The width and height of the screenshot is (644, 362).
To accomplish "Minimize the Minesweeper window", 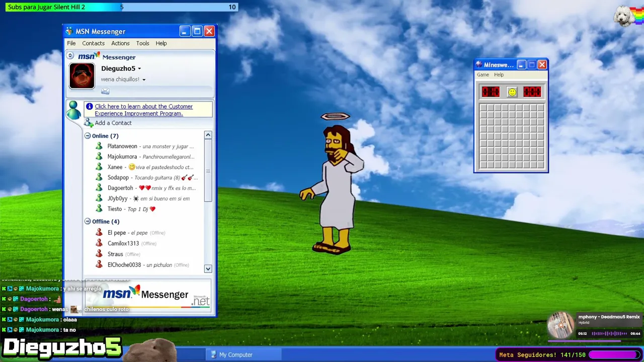I will pyautogui.click(x=521, y=65).
